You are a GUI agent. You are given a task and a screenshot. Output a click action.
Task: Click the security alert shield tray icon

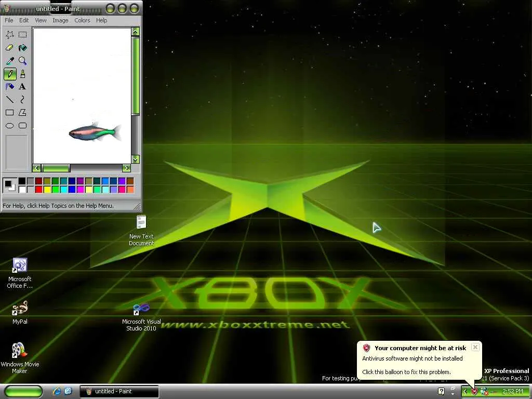click(474, 392)
